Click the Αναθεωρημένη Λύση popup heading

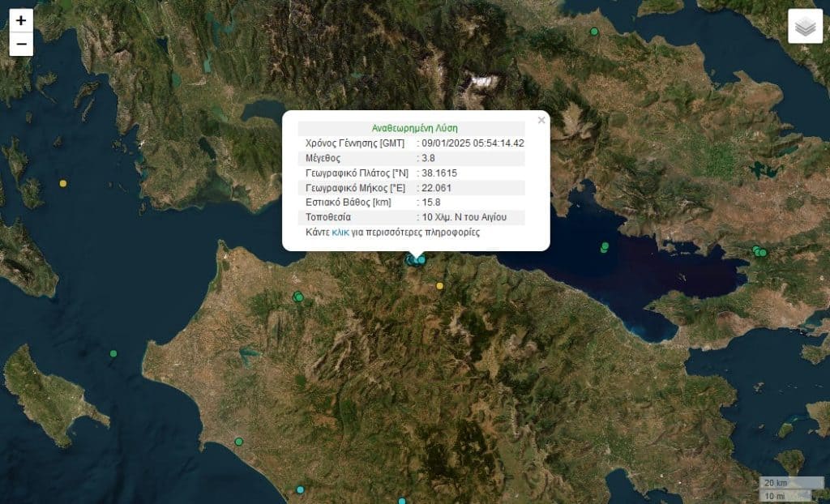[x=414, y=128]
